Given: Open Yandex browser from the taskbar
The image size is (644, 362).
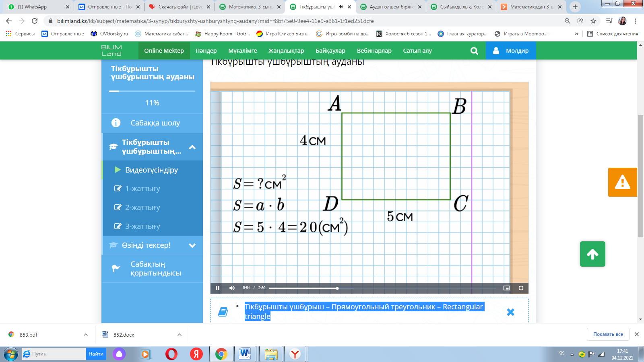Looking at the screenshot, I should tap(295, 354).
